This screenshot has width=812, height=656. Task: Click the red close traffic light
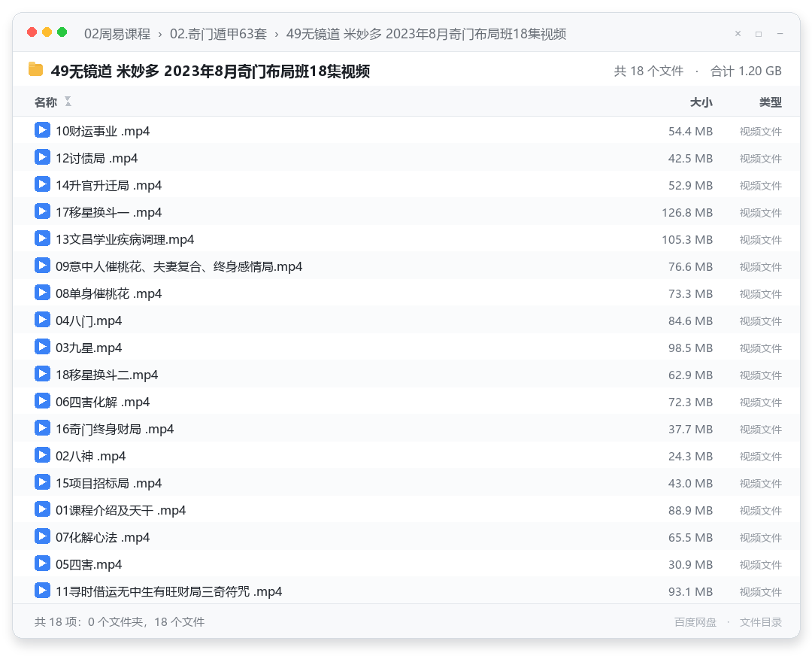(x=32, y=32)
